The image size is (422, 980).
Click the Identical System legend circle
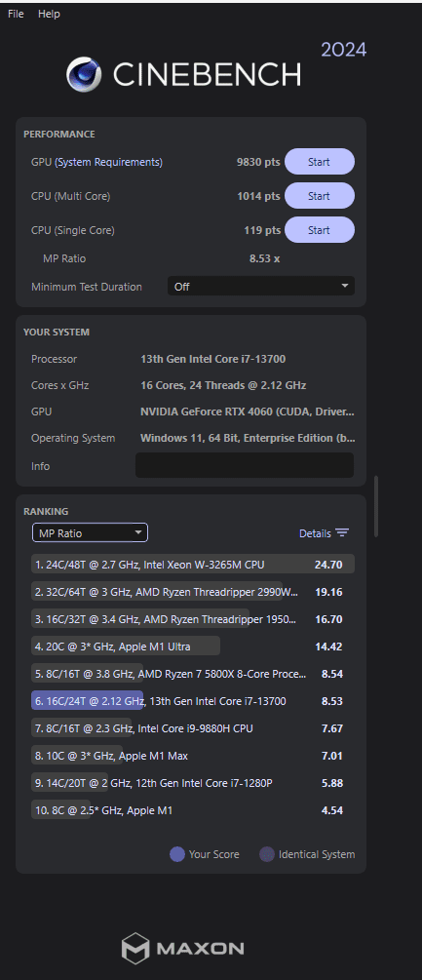pos(267,854)
